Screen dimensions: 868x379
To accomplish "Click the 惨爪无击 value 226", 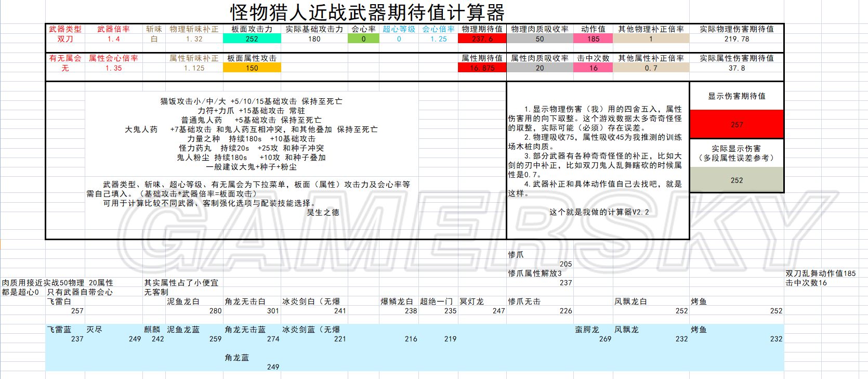I will 565,311.
